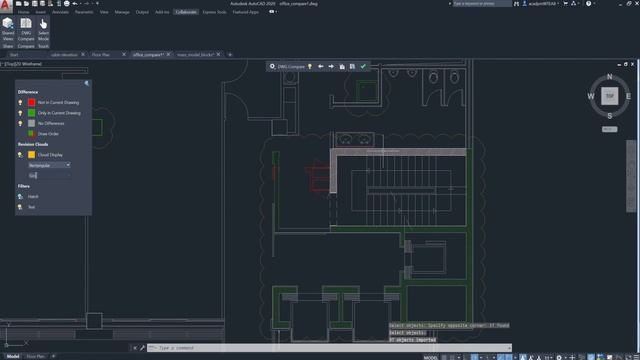The height and width of the screenshot is (360, 640).
Task: Click TOP face of the ViewCube
Action: pyautogui.click(x=609, y=96)
